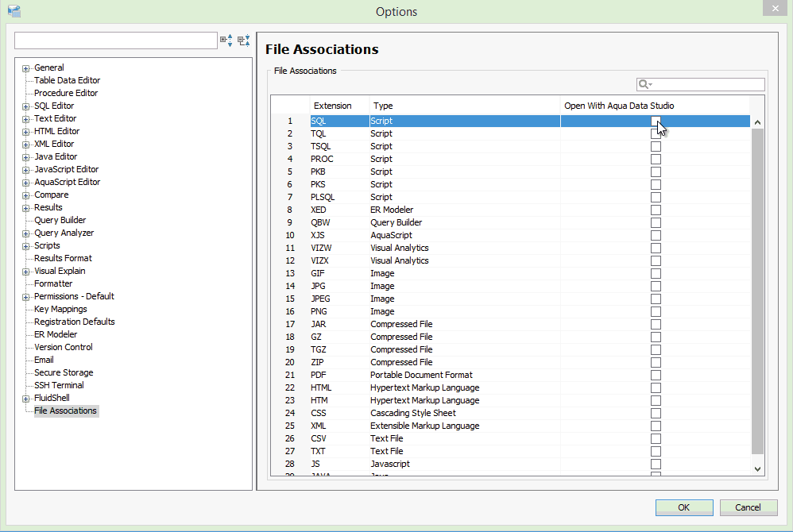Click the OK button

click(684, 507)
